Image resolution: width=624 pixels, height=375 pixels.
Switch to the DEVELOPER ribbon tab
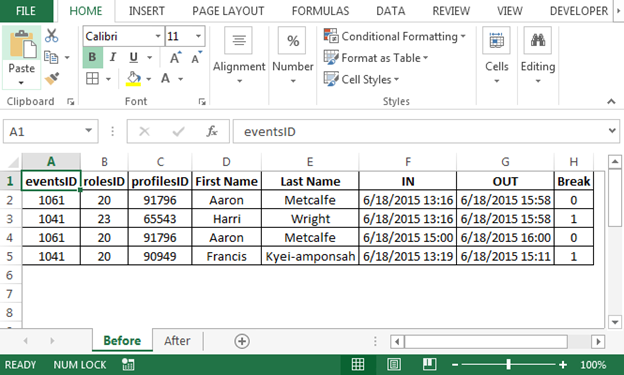pyautogui.click(x=579, y=11)
